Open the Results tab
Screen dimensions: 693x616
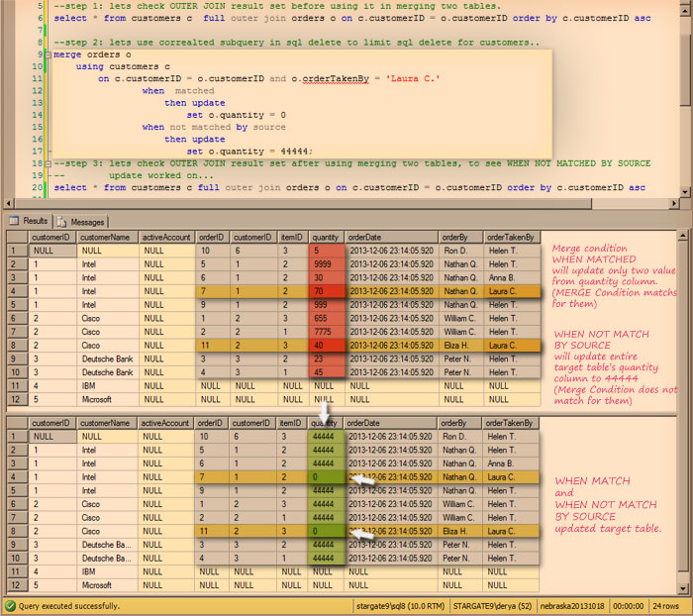tap(30, 221)
